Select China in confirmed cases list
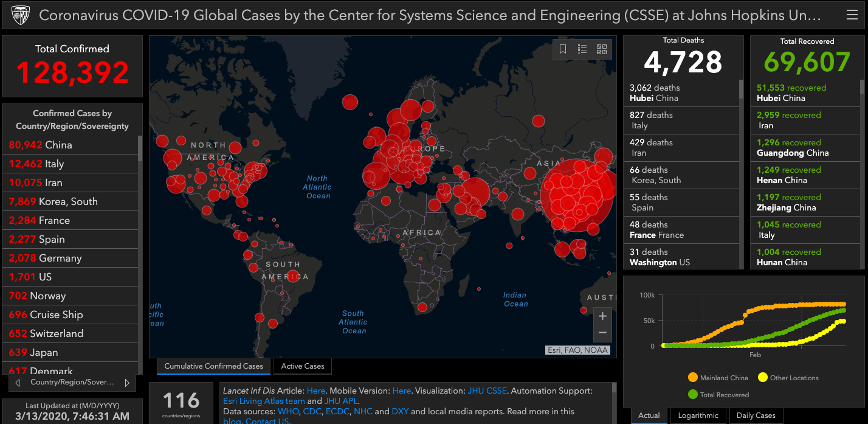The width and height of the screenshot is (868, 424). coord(71,145)
